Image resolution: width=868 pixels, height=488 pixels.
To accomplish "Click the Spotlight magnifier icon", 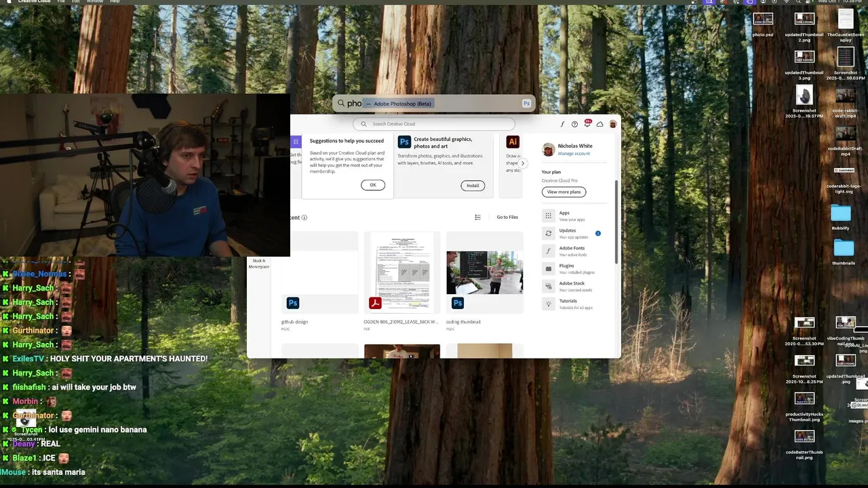I will (341, 104).
